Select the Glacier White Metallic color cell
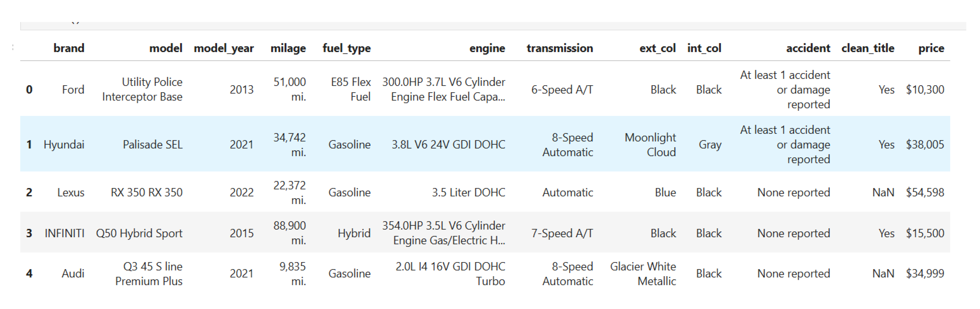The image size is (980, 309). click(643, 273)
